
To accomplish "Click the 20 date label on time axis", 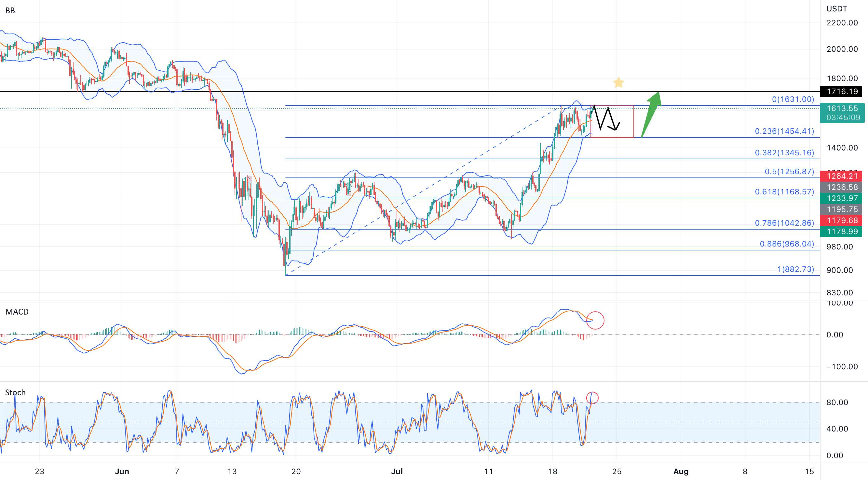I will point(296,472).
